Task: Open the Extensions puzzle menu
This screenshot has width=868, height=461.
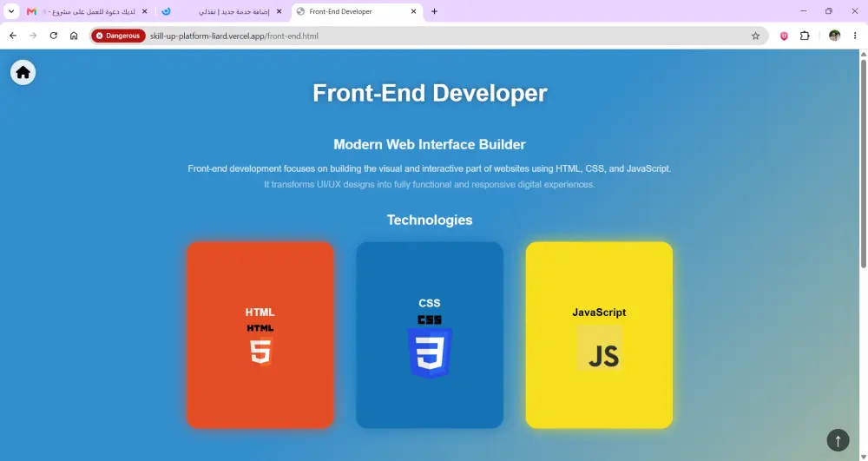Action: 805,36
